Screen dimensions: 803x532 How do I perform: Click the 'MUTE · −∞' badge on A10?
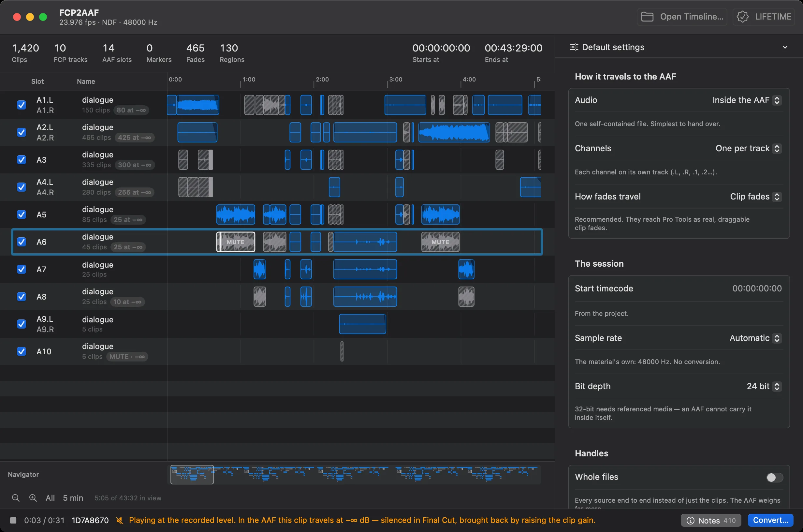[x=127, y=357]
